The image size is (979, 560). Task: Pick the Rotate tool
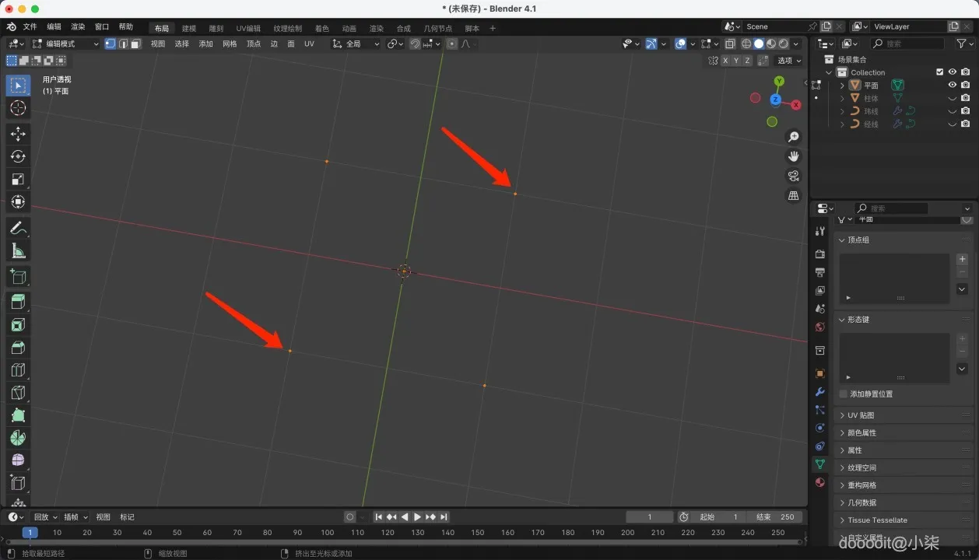(x=18, y=156)
